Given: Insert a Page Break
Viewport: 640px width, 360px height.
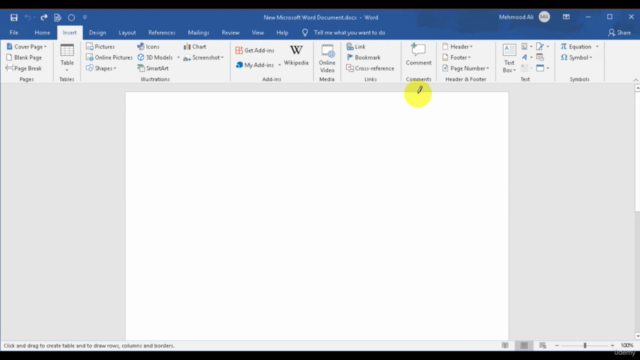Looking at the screenshot, I should pyautogui.click(x=24, y=68).
